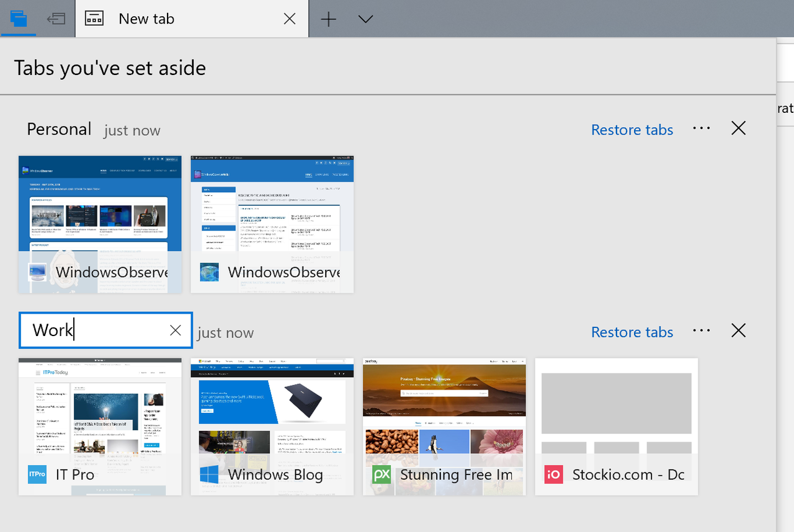Click the ITPro favicon on the IT Pro tile
The image size is (794, 532).
37,474
